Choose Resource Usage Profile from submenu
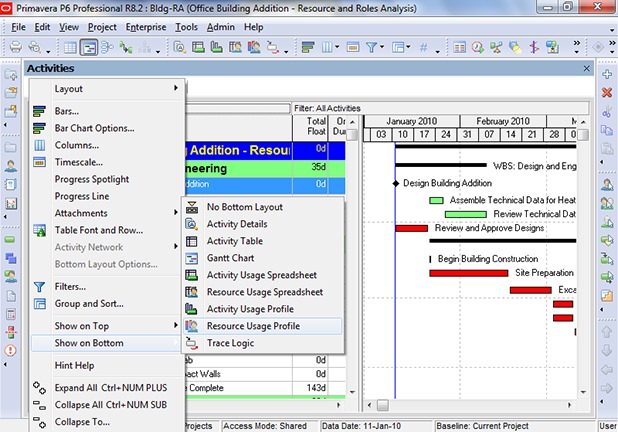 tap(262, 326)
